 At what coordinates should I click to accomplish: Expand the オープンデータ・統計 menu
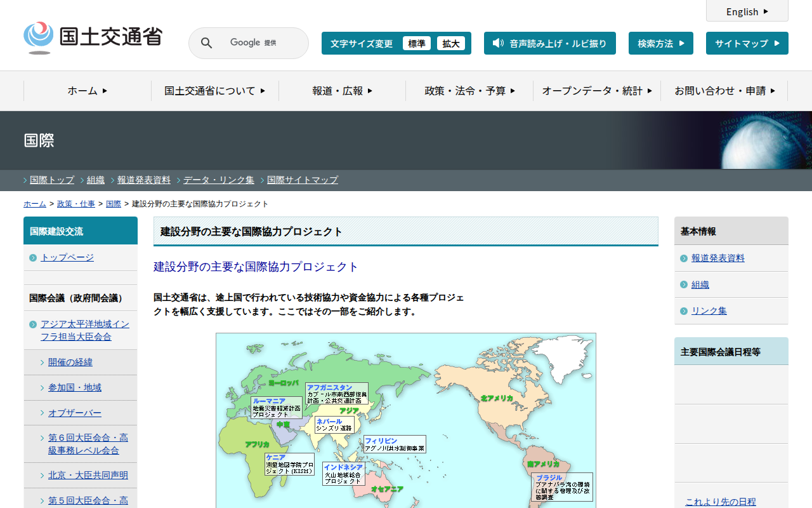(x=596, y=91)
